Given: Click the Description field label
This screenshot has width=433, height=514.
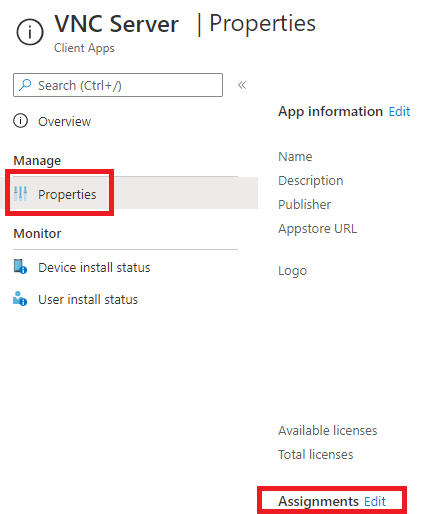Looking at the screenshot, I should coord(311,181).
